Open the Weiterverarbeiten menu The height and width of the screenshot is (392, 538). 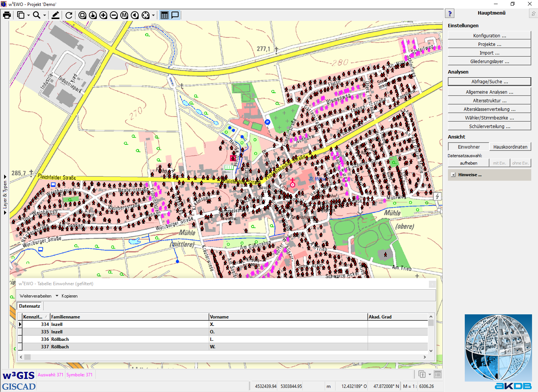click(x=35, y=296)
